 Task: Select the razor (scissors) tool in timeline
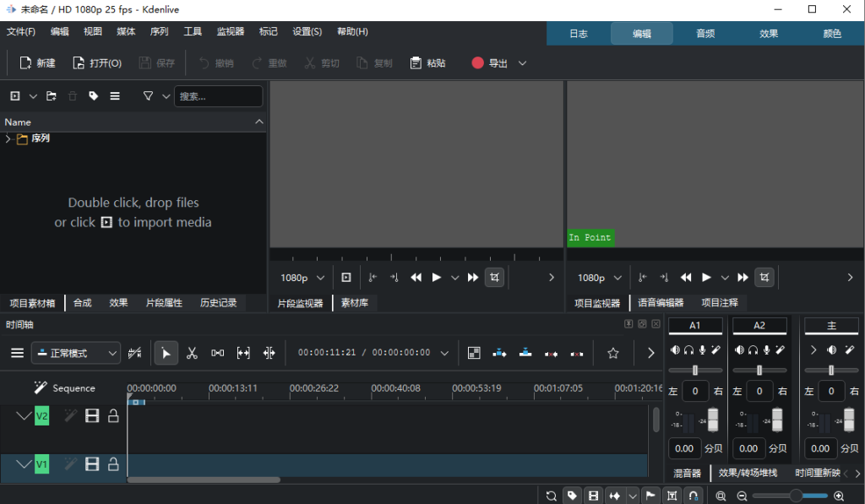click(x=192, y=353)
